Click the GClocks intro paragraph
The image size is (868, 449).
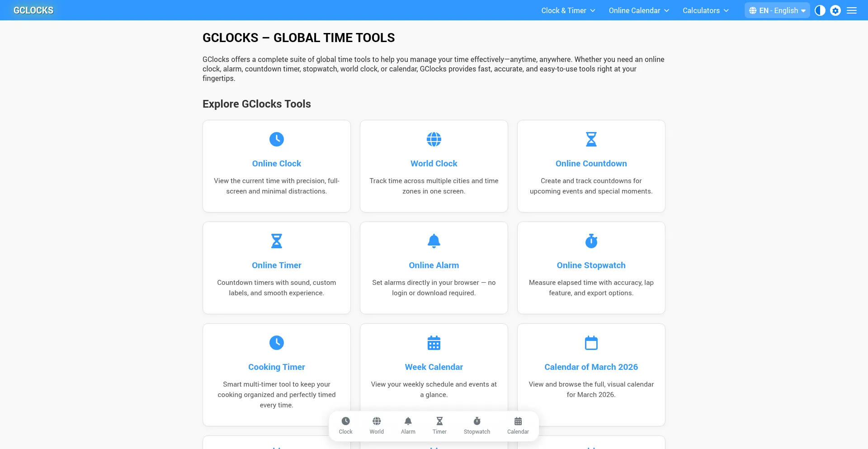pyautogui.click(x=434, y=69)
